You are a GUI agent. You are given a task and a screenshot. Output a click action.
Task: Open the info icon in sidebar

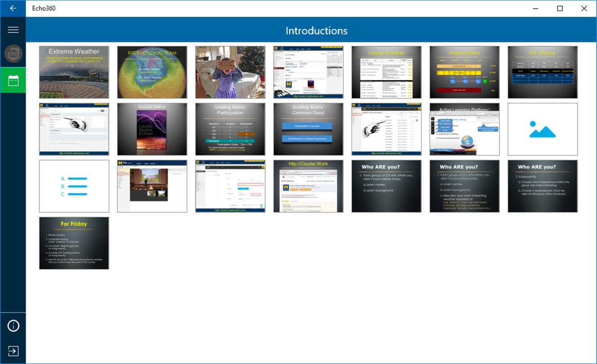coord(13,326)
